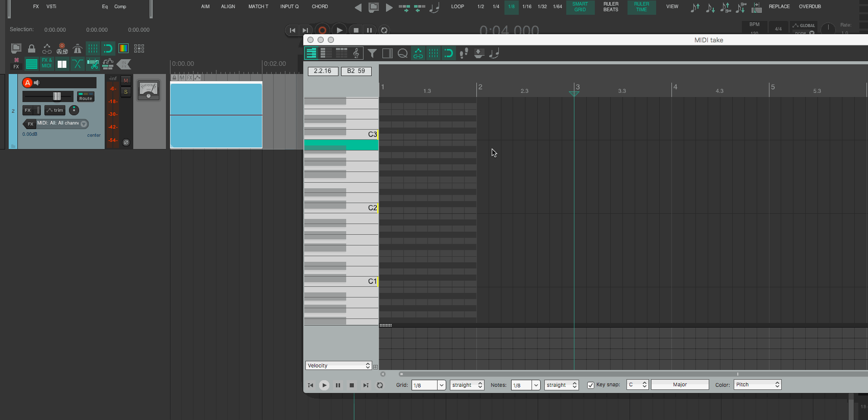868x420 pixels.
Task: Click the track volume fader handle
Action: pyautogui.click(x=57, y=96)
